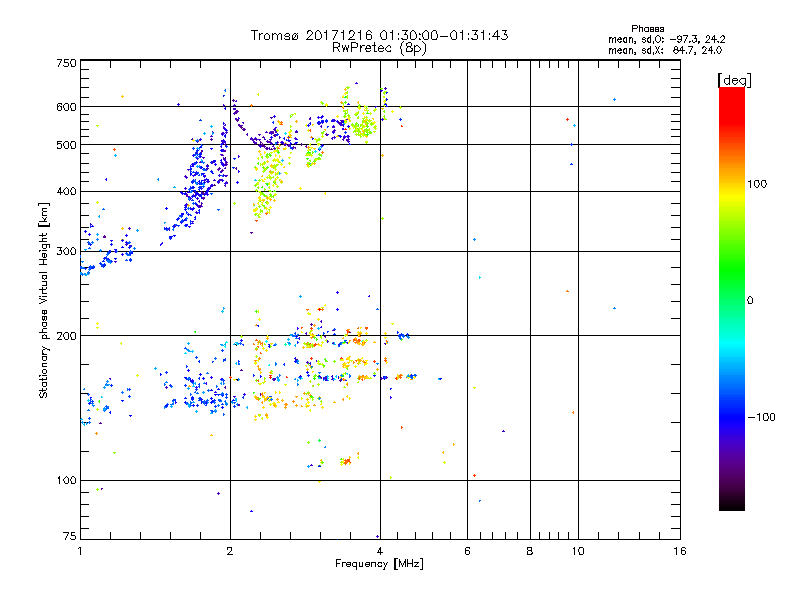Click the "100" label beside colour bar
Image resolution: width=800 pixels, height=600 pixels.
click(x=757, y=184)
